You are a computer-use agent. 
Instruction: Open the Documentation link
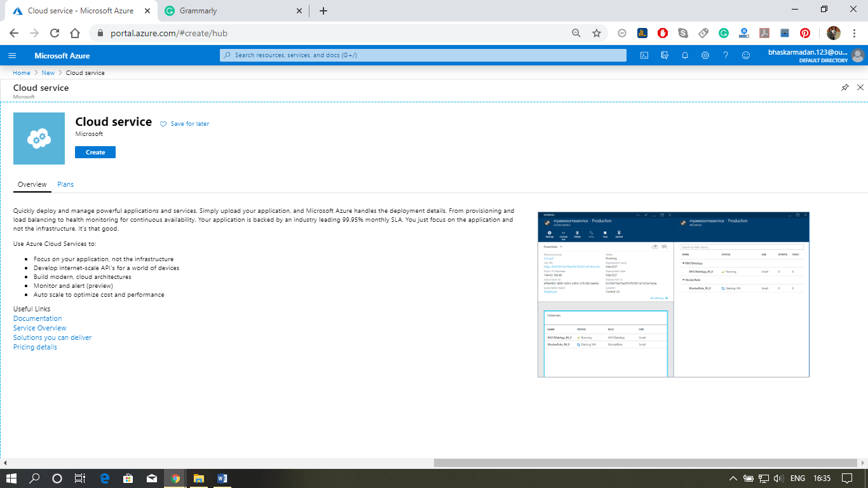click(37, 318)
